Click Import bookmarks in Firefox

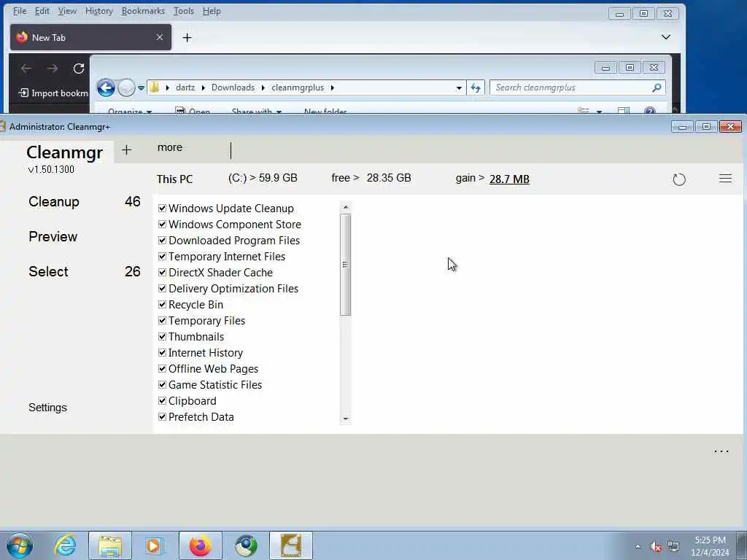coord(53,93)
